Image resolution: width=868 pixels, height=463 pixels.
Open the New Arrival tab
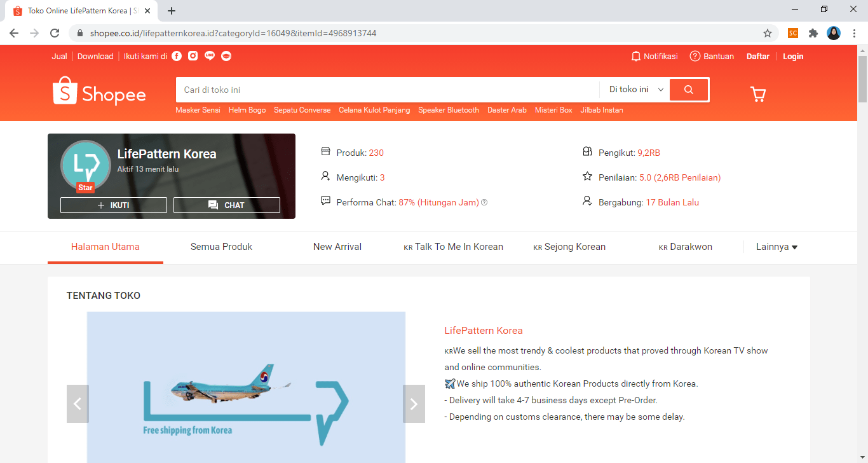(337, 247)
